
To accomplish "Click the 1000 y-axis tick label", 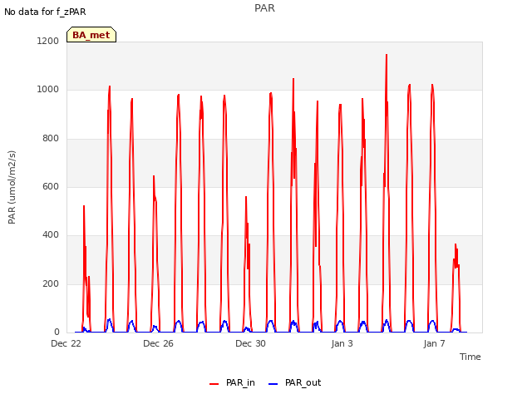I will pyautogui.click(x=48, y=89).
